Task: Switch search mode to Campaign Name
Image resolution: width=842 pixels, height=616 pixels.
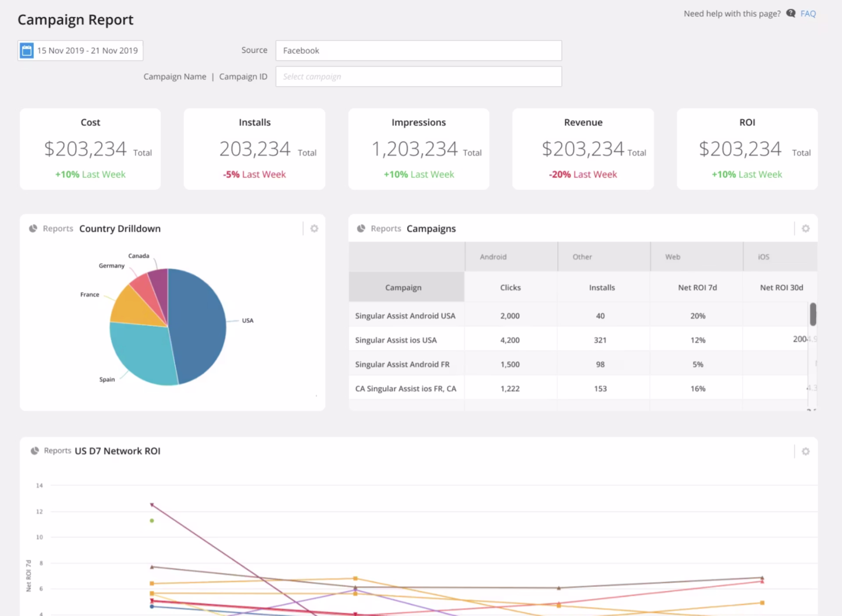Action: 175,77
